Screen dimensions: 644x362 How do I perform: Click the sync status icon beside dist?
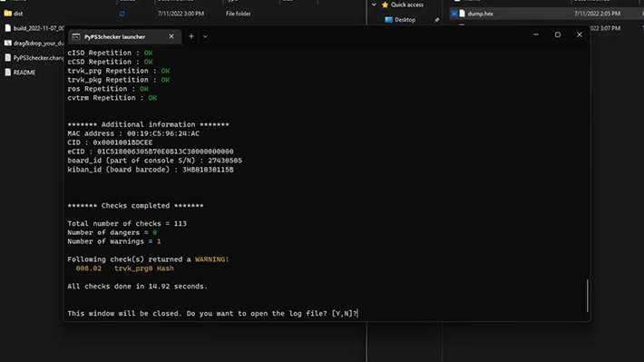(122, 14)
